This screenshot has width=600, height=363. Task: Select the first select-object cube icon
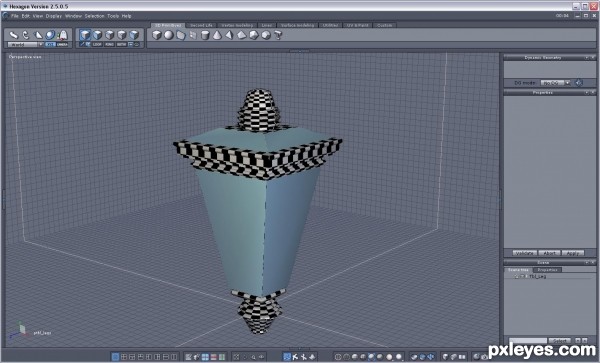[85, 35]
